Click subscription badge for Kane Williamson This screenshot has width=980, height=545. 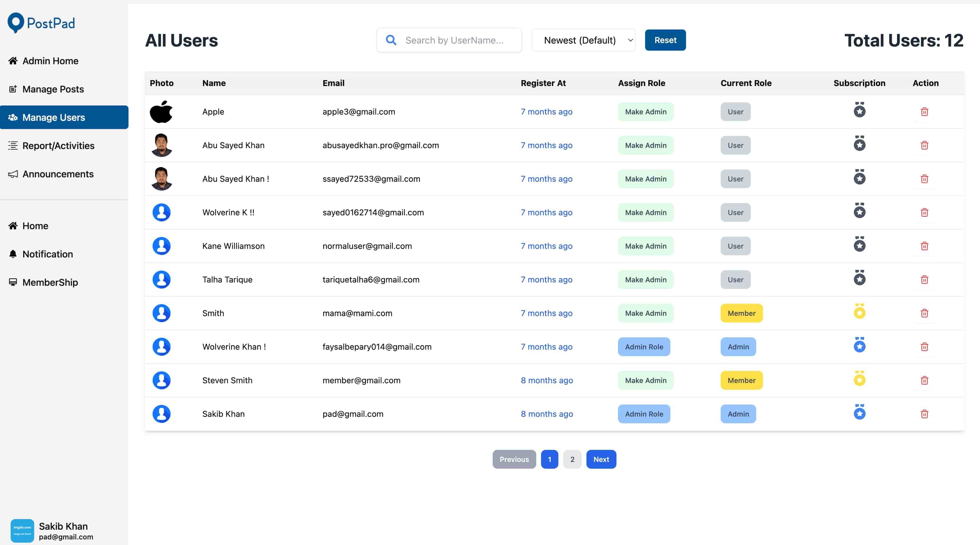pyautogui.click(x=859, y=244)
